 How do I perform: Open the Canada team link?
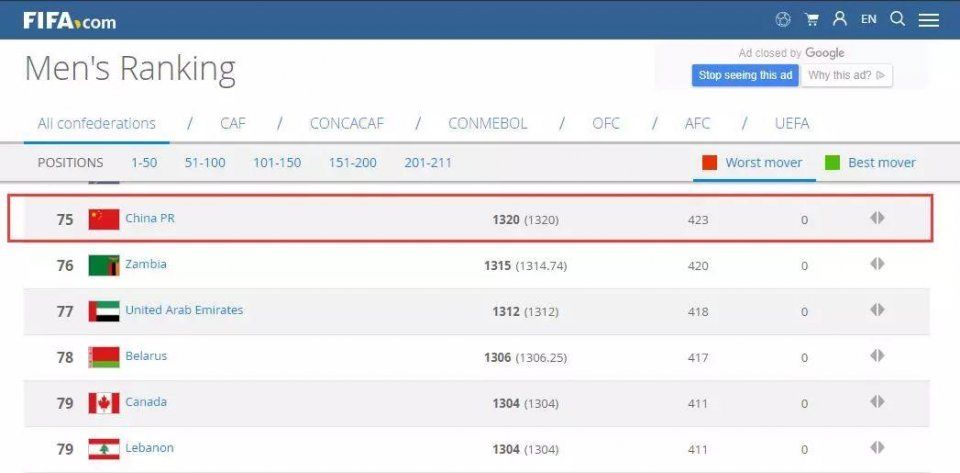click(146, 401)
